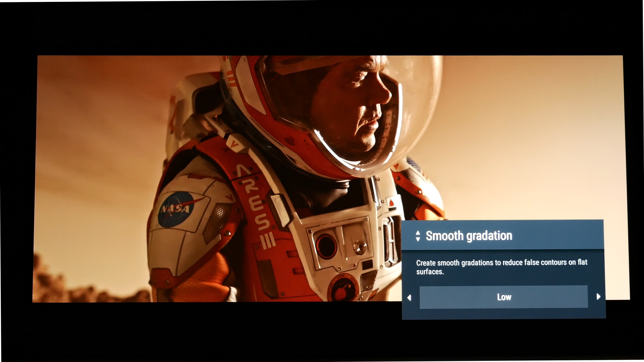Click the 'Smooth gradation' title
The height and width of the screenshot is (362, 644).
coord(469,236)
